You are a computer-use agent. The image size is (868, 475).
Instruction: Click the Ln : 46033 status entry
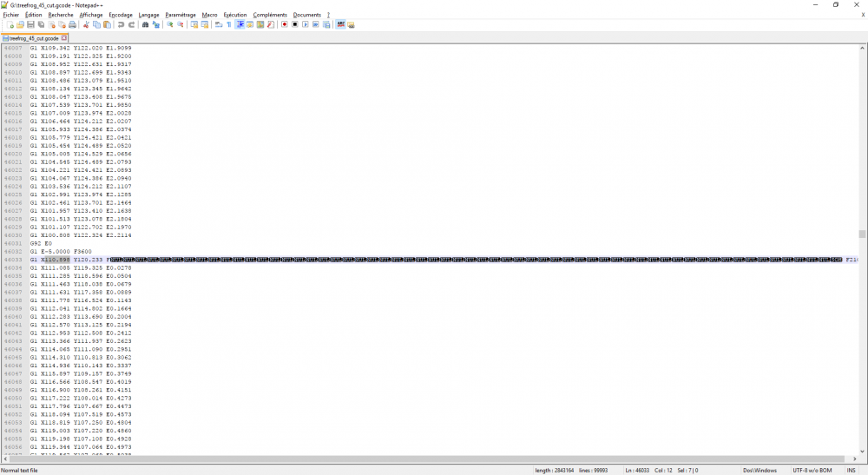[x=637, y=470]
